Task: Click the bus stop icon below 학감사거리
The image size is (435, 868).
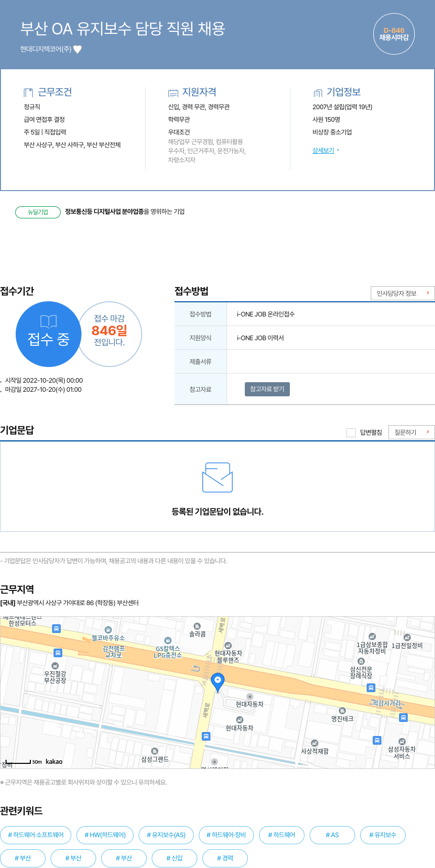Action: (x=403, y=717)
